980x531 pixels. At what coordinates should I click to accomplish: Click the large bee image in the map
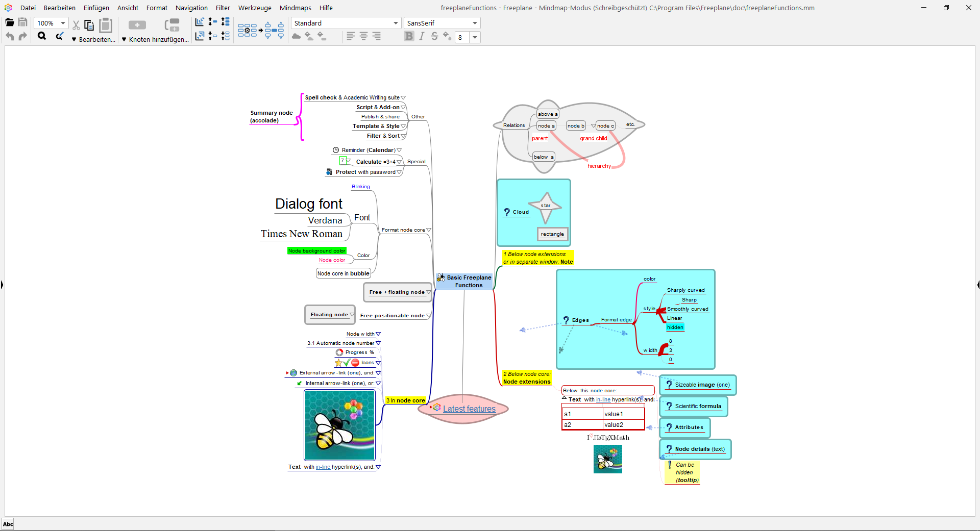click(x=339, y=425)
